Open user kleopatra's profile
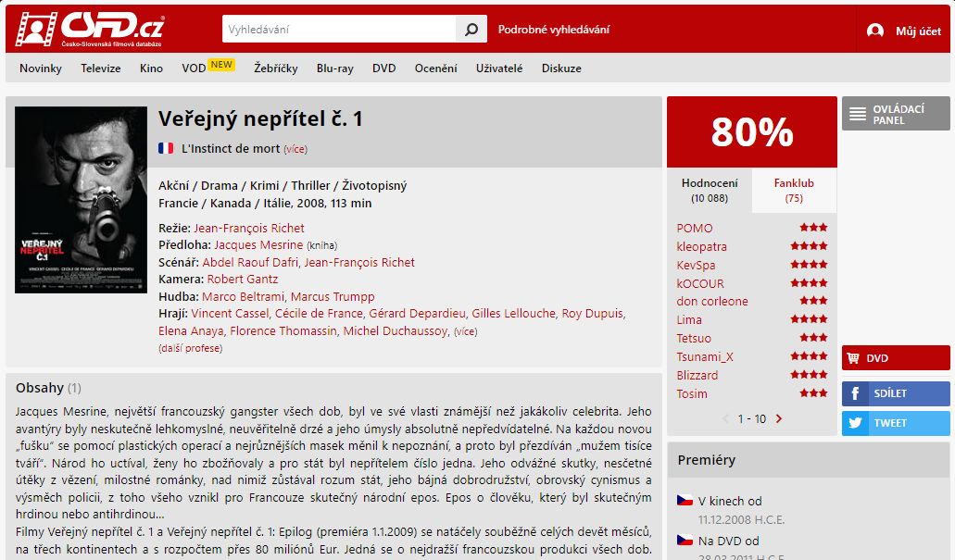955x560 pixels. coord(701,246)
